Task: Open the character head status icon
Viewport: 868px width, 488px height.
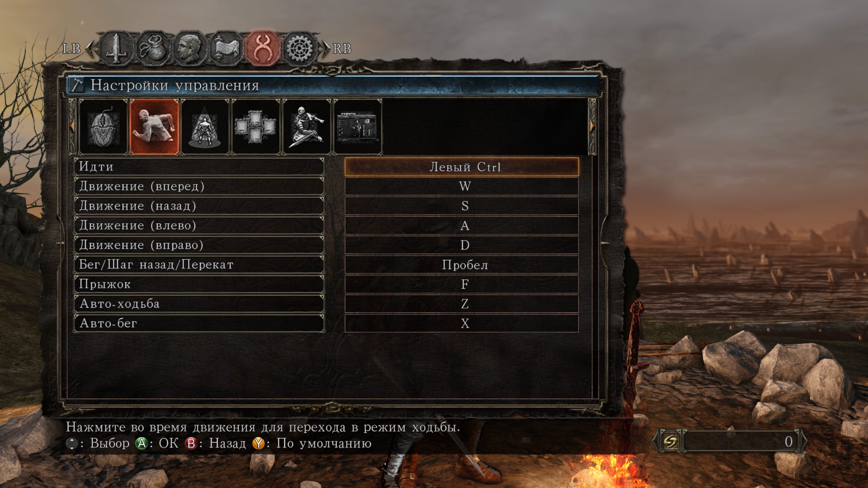Action: click(x=190, y=48)
